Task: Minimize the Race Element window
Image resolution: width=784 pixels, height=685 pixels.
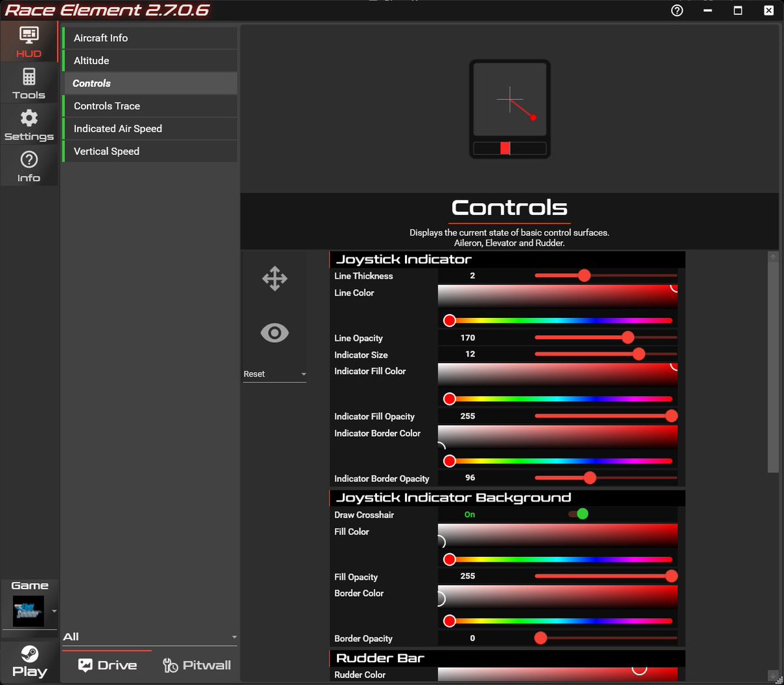Action: [x=708, y=10]
